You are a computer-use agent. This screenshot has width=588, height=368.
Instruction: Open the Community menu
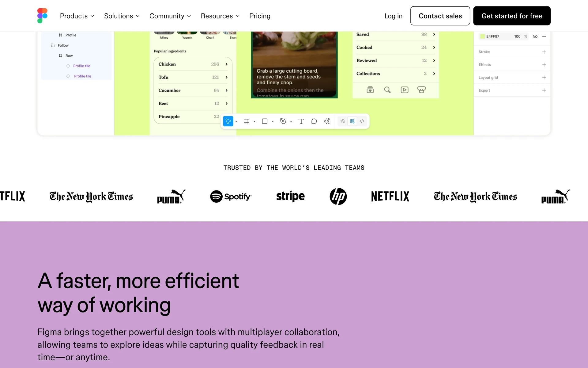point(170,16)
